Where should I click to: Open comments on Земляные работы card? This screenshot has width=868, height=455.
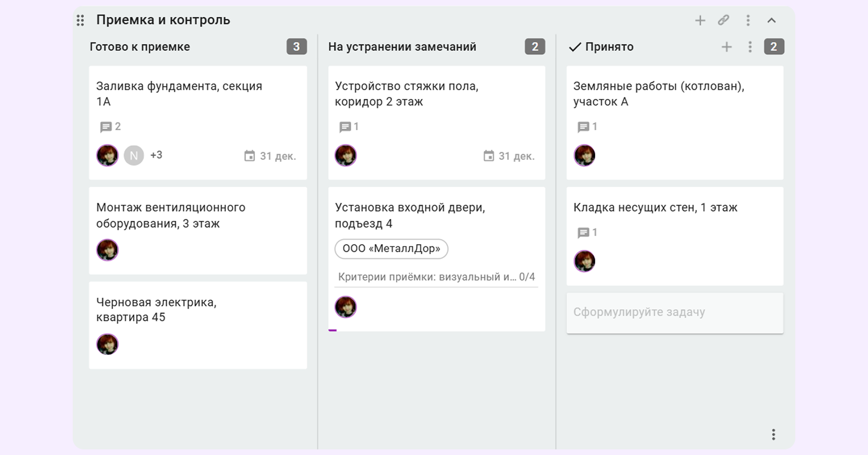[x=587, y=127]
